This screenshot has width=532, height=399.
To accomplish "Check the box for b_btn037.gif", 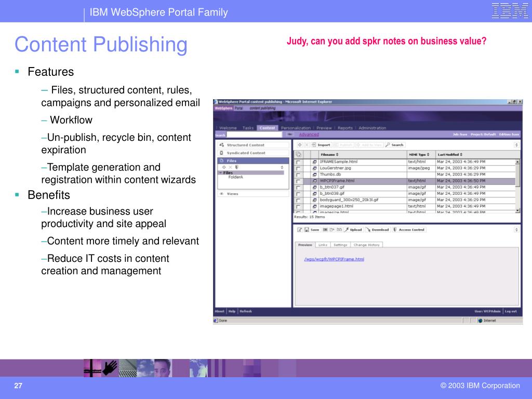I will 298,188.
